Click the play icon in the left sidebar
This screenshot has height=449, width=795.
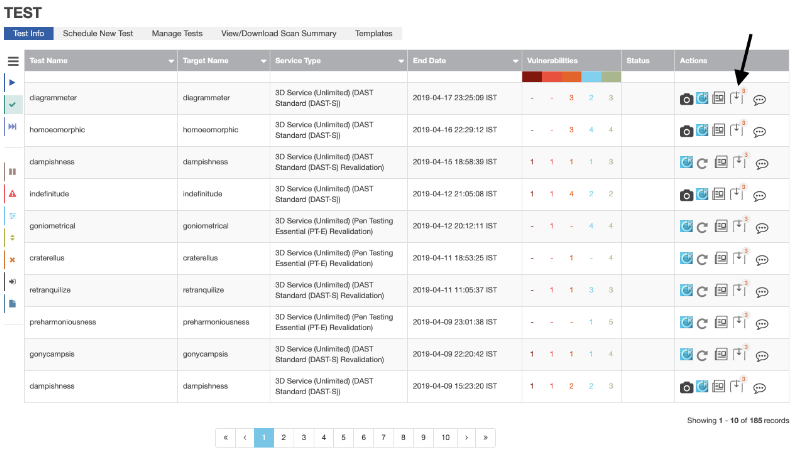pyautogui.click(x=12, y=82)
